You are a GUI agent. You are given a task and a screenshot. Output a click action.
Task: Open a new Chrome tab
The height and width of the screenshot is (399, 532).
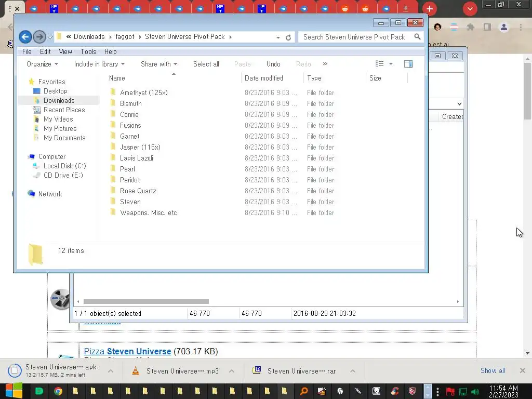coord(430,9)
